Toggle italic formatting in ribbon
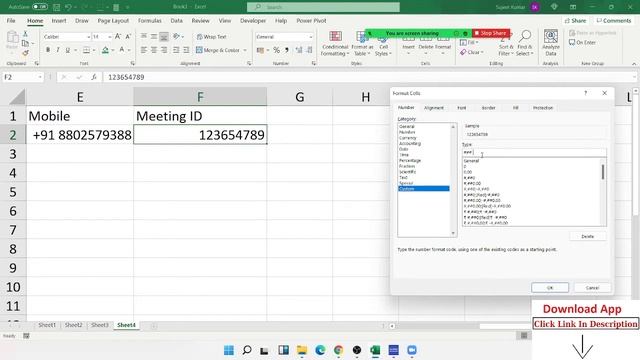Image resolution: width=640 pixels, height=360 pixels. [x=58, y=50]
